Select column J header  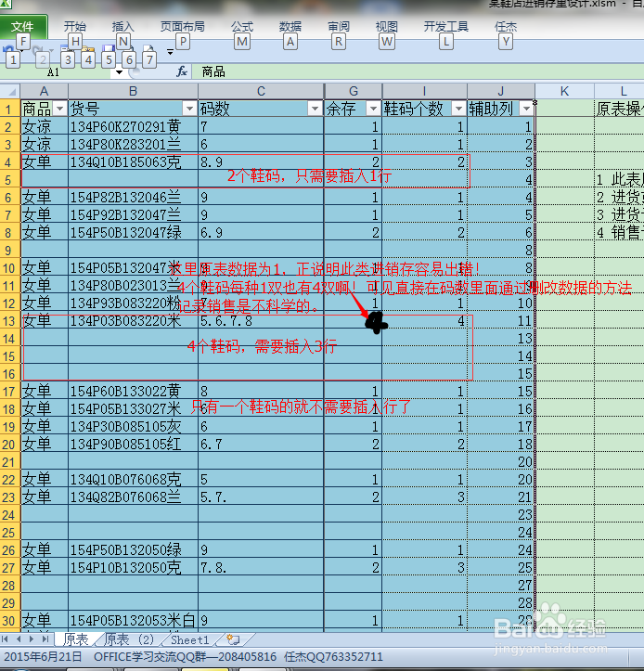tap(501, 91)
